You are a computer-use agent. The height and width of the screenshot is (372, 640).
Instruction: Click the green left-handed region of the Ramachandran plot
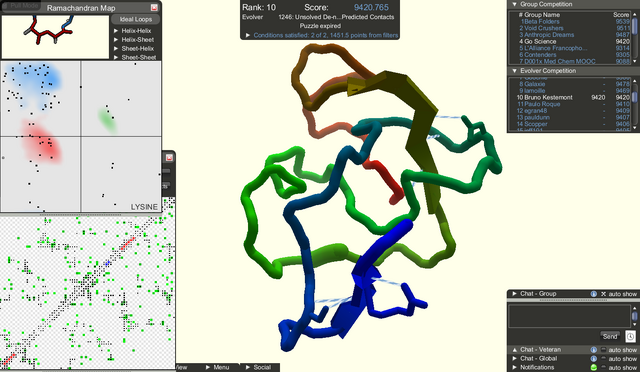(x=108, y=119)
